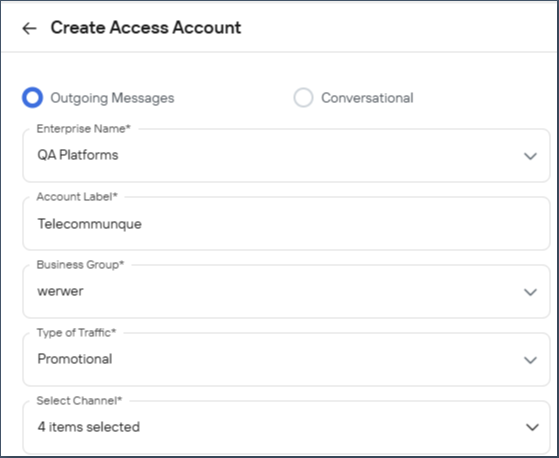This screenshot has height=458, width=559.
Task: Choose the Outgoing Messages label text
Action: click(112, 98)
